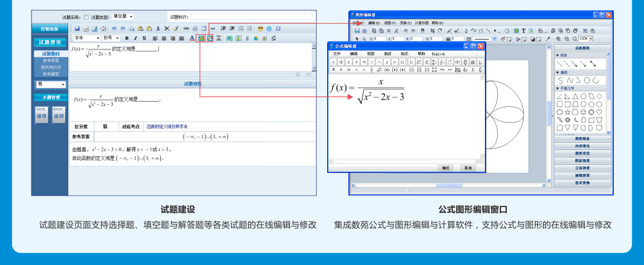Open the 格式 menu in formula editor
The width and height of the screenshot is (644, 265).
pyautogui.click(x=404, y=54)
